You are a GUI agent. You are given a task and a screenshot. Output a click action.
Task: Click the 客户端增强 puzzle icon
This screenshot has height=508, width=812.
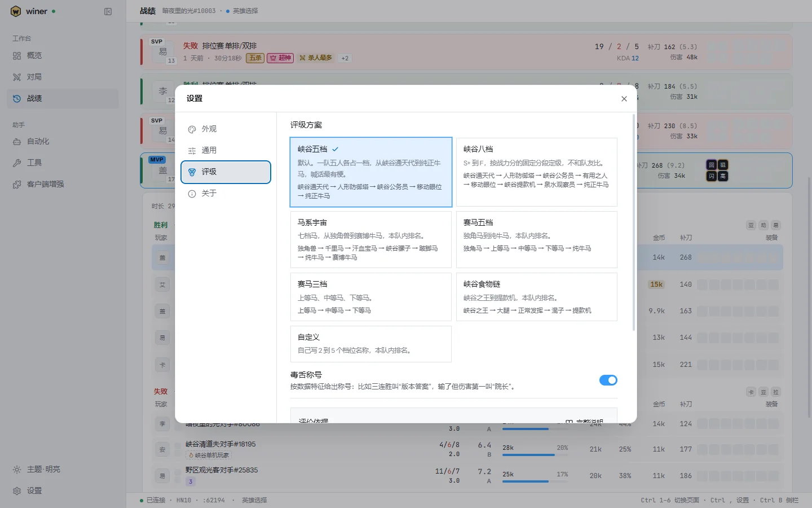pos(17,185)
